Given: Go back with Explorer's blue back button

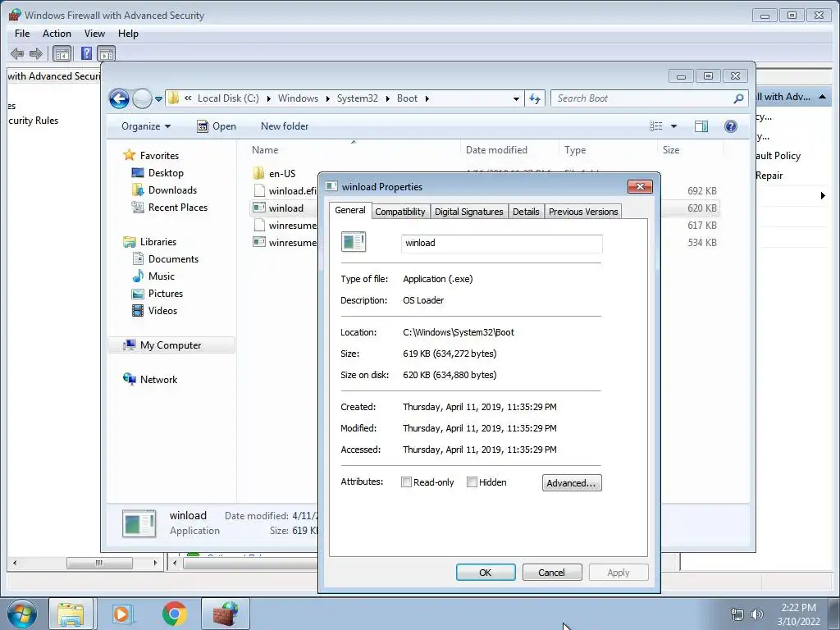Looking at the screenshot, I should pyautogui.click(x=119, y=98).
